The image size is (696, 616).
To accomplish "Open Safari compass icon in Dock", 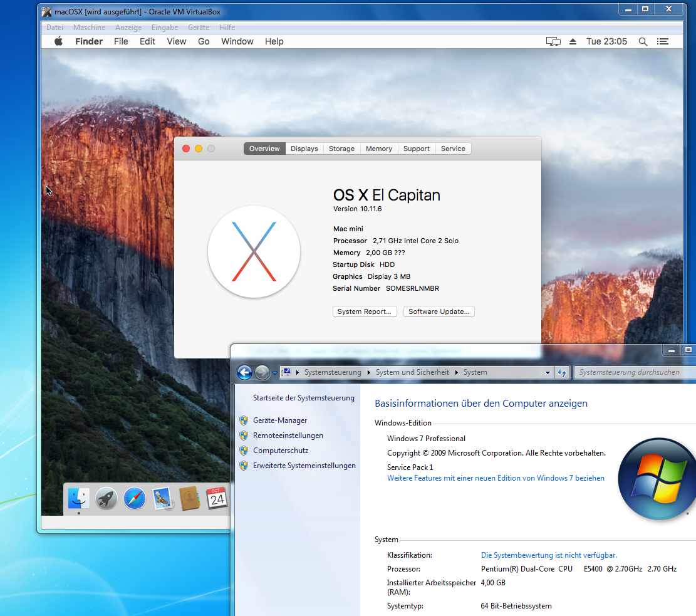I will (134, 499).
